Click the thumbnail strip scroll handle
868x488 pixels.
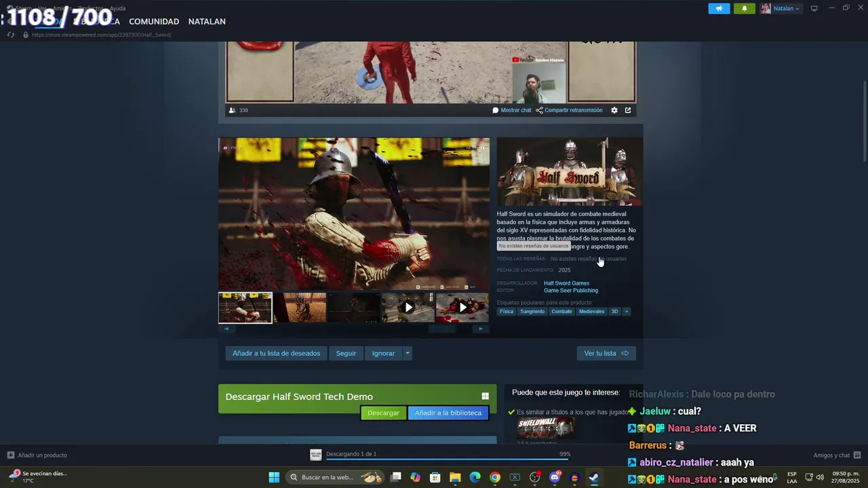442,329
